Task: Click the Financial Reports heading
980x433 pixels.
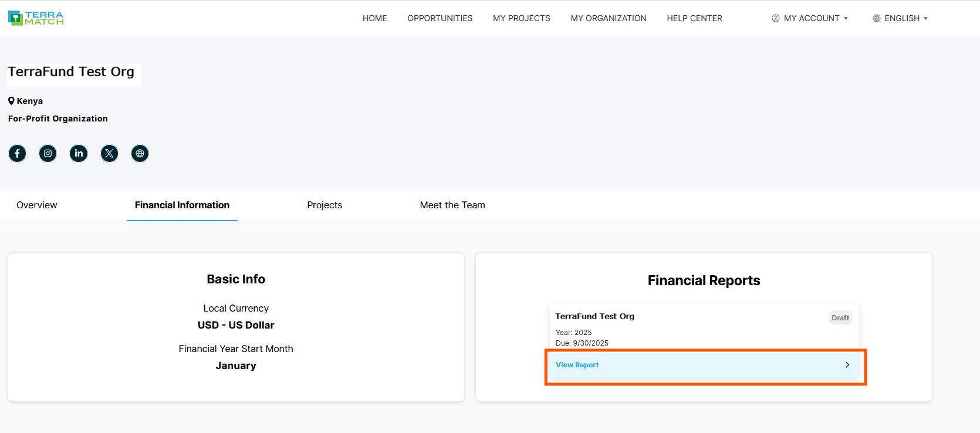Action: (704, 280)
